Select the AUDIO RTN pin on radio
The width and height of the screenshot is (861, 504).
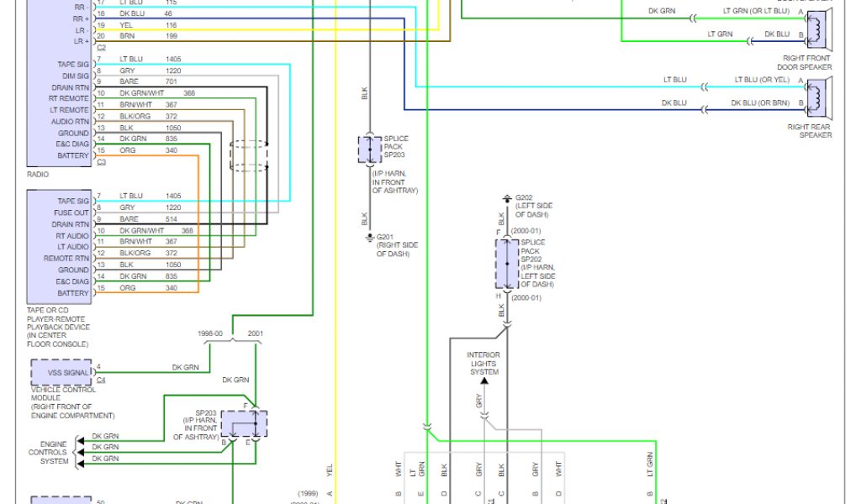[69, 121]
